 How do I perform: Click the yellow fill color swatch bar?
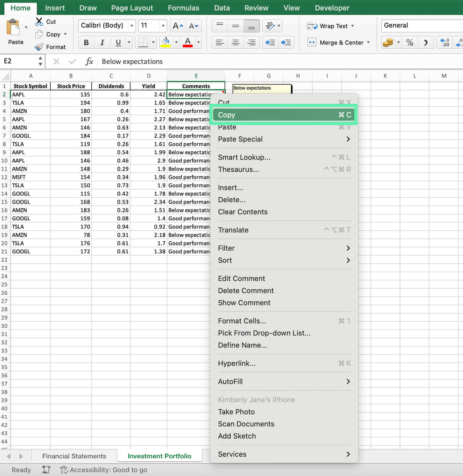click(x=166, y=46)
